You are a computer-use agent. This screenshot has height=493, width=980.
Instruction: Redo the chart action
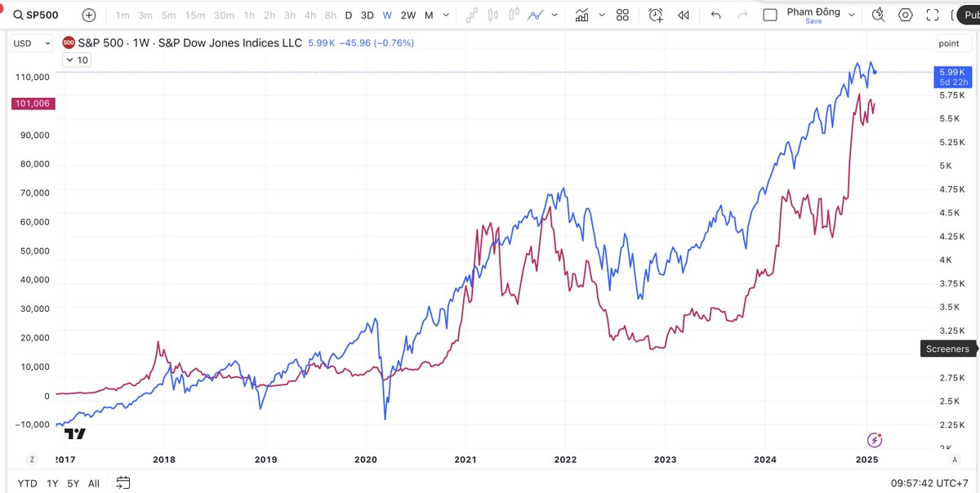tap(742, 15)
